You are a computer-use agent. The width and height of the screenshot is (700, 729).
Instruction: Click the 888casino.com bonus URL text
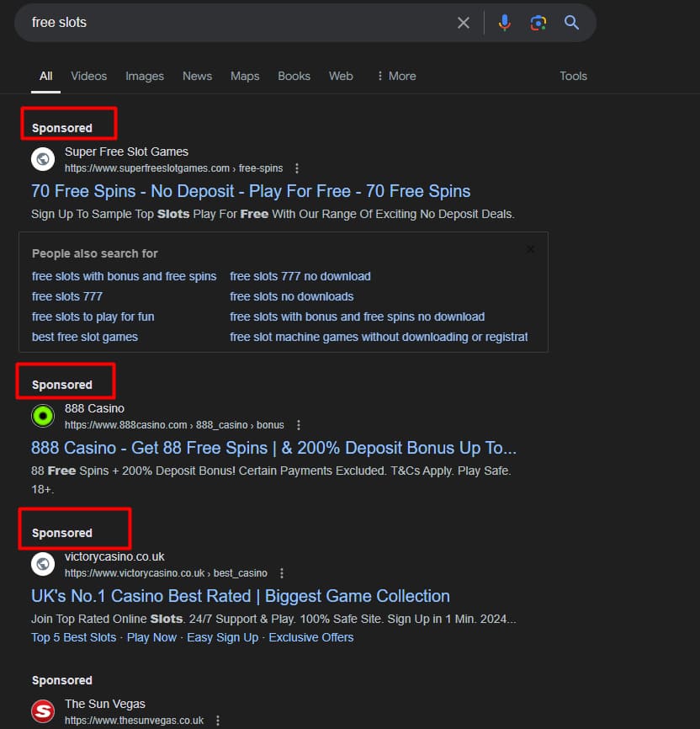(174, 425)
